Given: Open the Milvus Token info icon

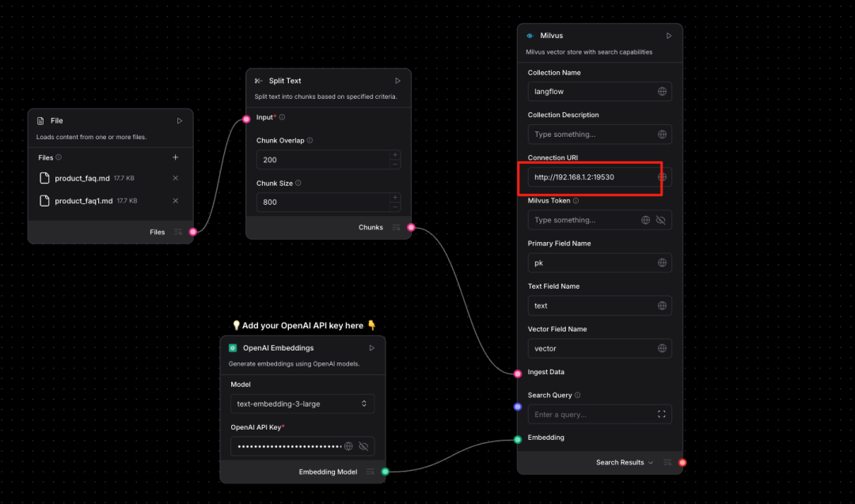Looking at the screenshot, I should tap(576, 200).
